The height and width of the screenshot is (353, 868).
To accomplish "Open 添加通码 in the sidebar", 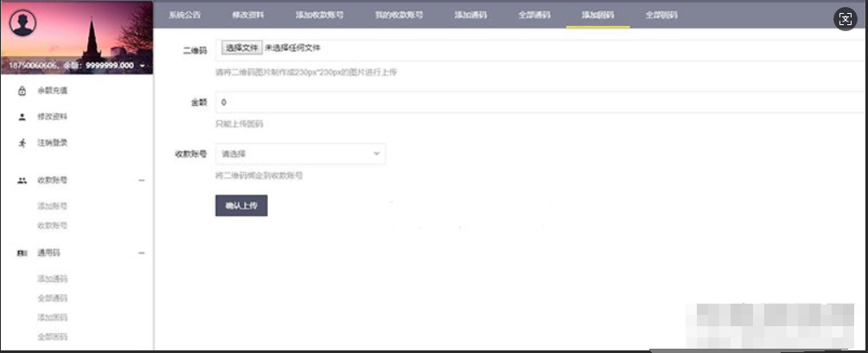I will point(53,279).
